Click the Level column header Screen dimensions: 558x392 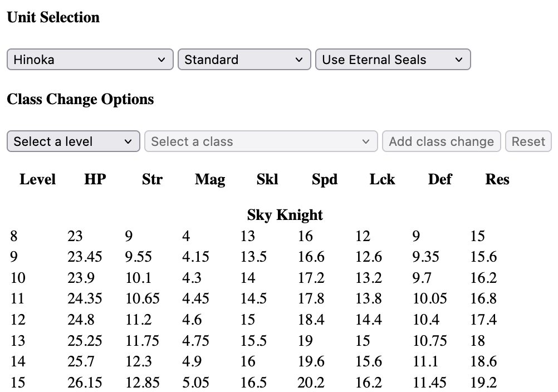[37, 179]
